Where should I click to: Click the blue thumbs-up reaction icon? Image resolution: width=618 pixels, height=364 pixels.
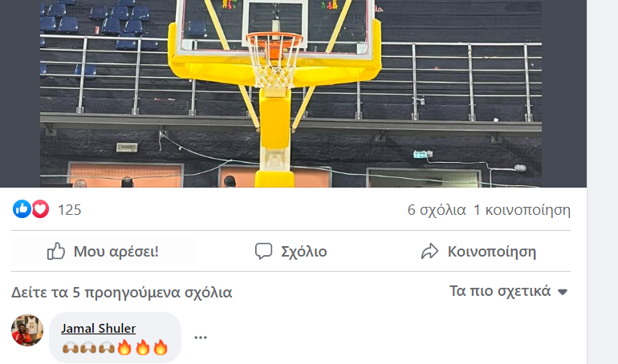22,209
